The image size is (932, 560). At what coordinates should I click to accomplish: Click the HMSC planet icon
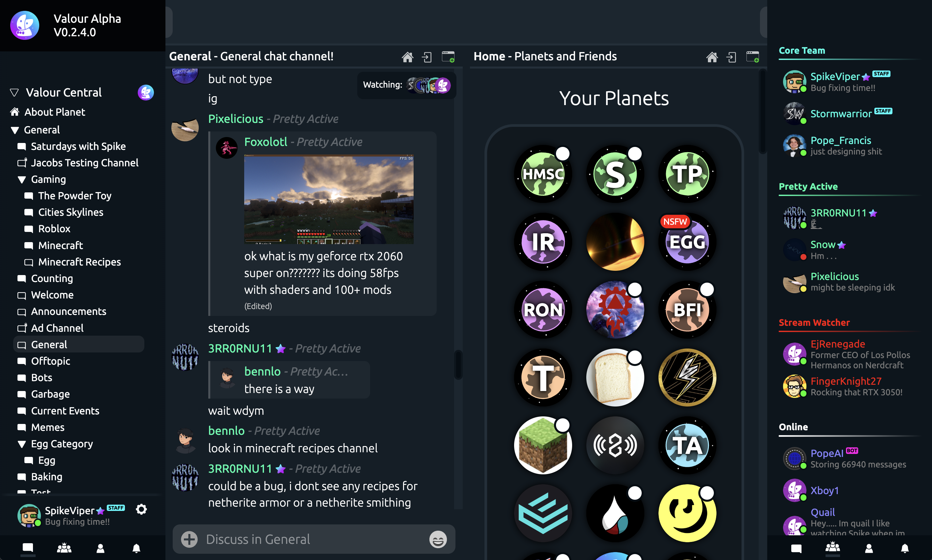543,174
